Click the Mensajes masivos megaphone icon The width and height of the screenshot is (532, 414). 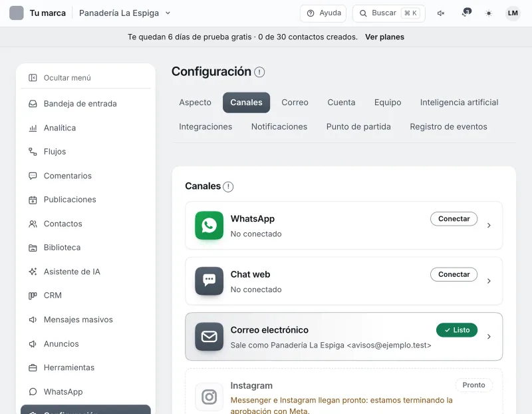[33, 319]
